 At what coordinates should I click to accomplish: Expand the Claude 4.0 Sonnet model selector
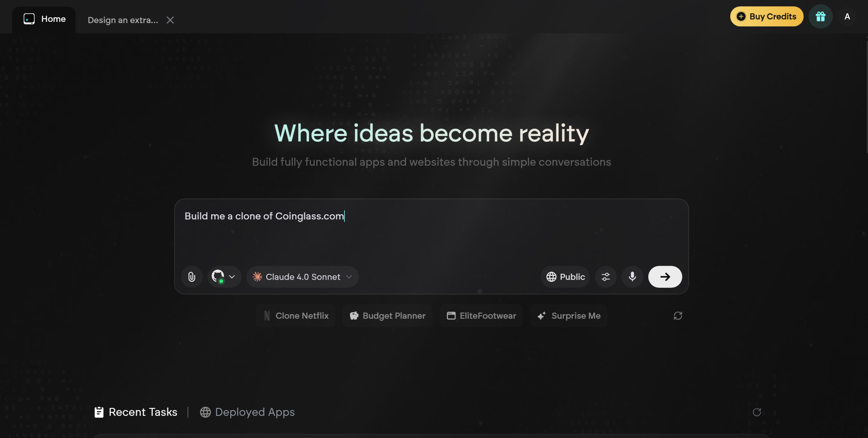[302, 277]
